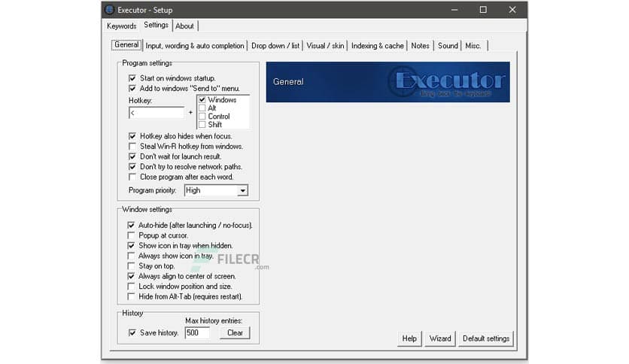Toggle Show icon in tray when hidden

[131, 245]
